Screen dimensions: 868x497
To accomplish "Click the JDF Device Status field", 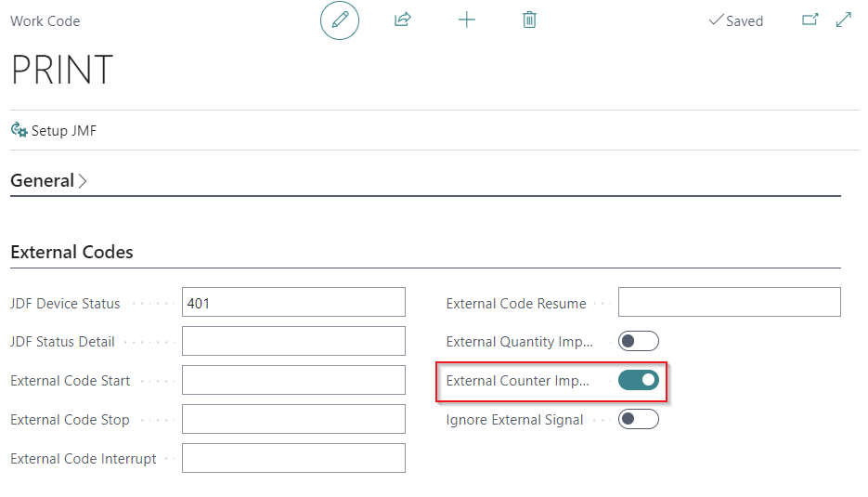I will (x=293, y=302).
